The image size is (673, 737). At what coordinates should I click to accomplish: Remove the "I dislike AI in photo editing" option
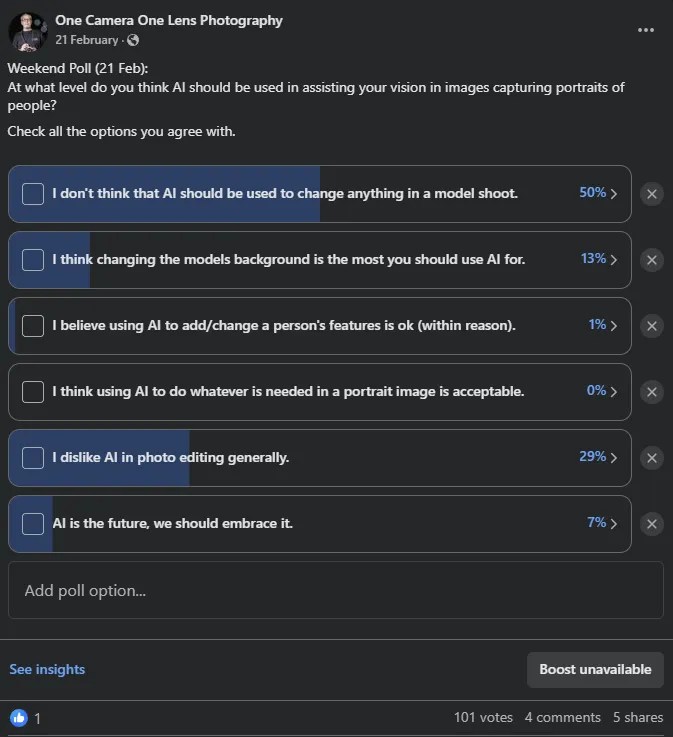click(x=651, y=458)
